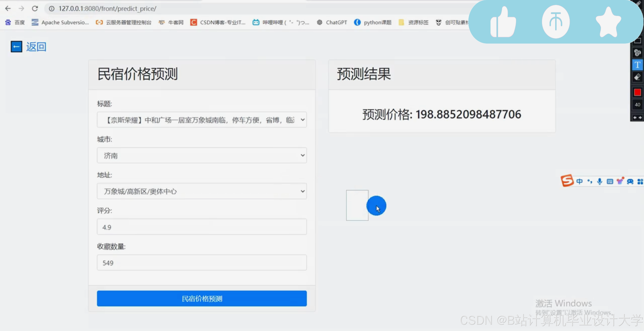This screenshot has width=644, height=331.
Task: Open the Sogou soft keyboard icon
Action: (x=610, y=181)
